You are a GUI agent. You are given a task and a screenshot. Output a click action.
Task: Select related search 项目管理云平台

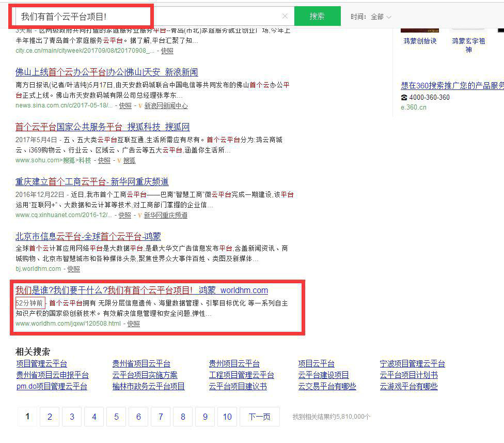click(42, 364)
